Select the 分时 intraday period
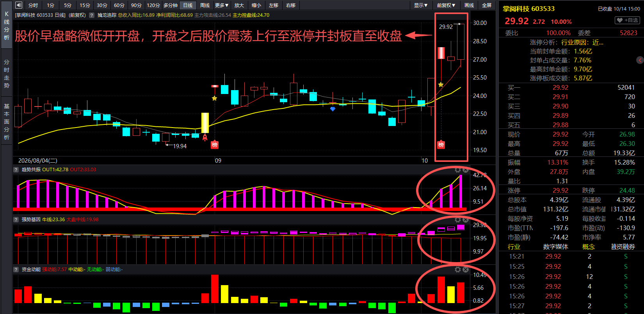 tap(33, 5)
